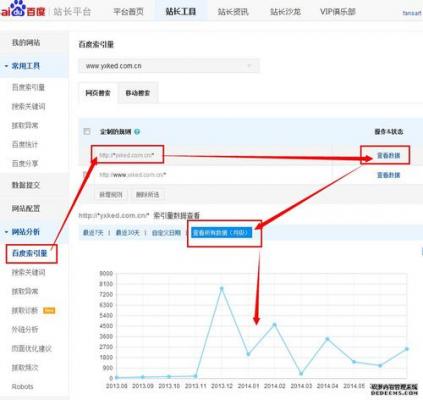
Task: Open 外链分析 in the sidebar
Action: point(25,329)
